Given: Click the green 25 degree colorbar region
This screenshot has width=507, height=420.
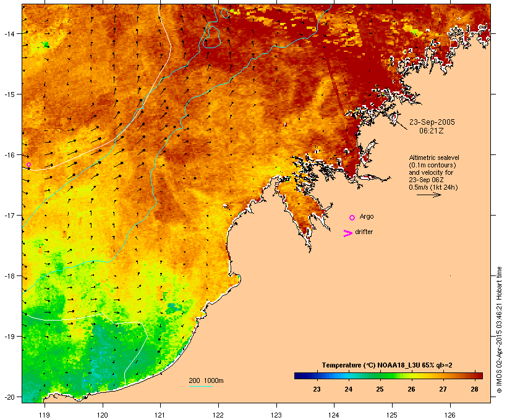Looking at the screenshot, I should coord(380,376).
